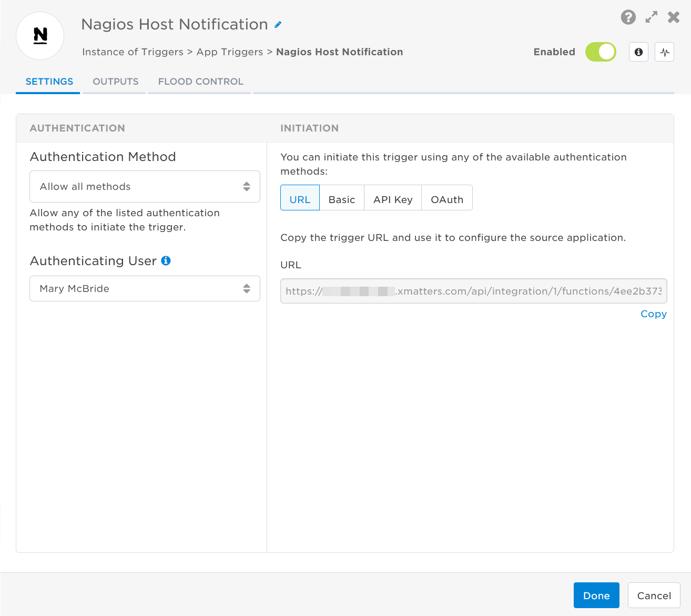Cancel changes to the trigger
Image resolution: width=691 pixels, height=616 pixels.
[x=654, y=595]
